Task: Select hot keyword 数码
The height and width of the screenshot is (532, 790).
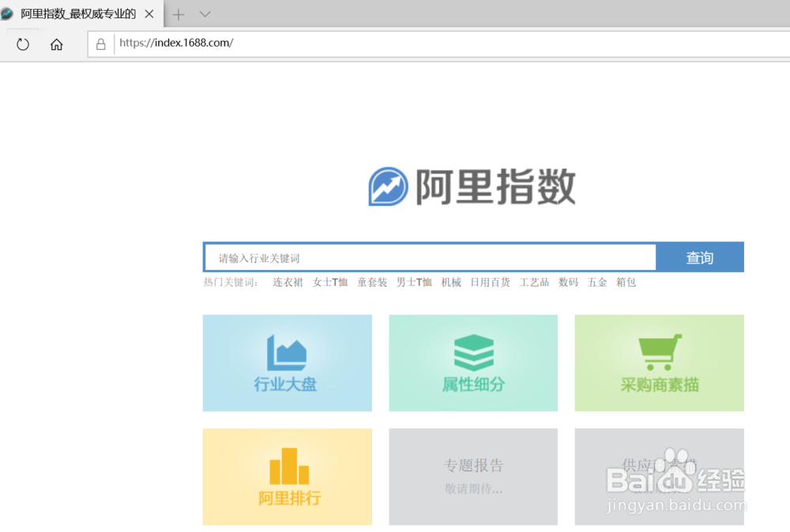Action: coord(568,283)
